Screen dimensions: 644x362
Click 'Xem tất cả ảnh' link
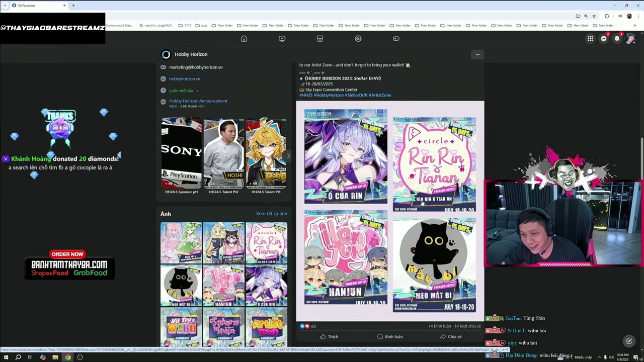(x=272, y=214)
